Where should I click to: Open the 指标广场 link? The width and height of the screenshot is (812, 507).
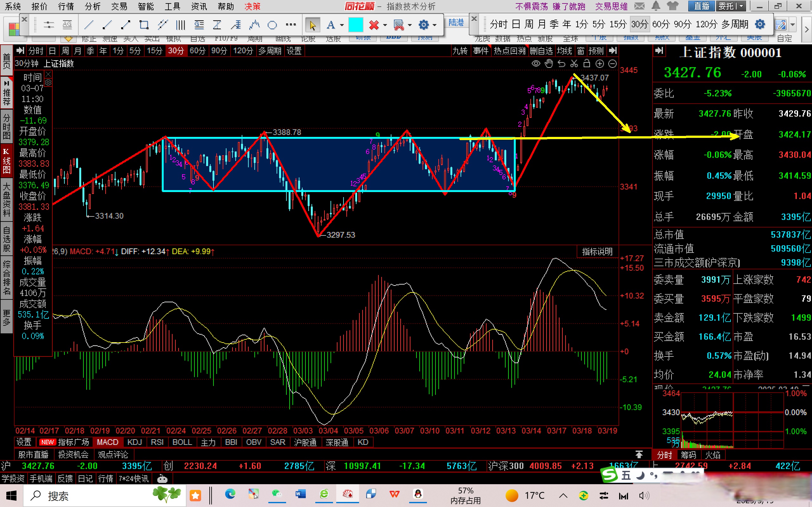(73, 442)
